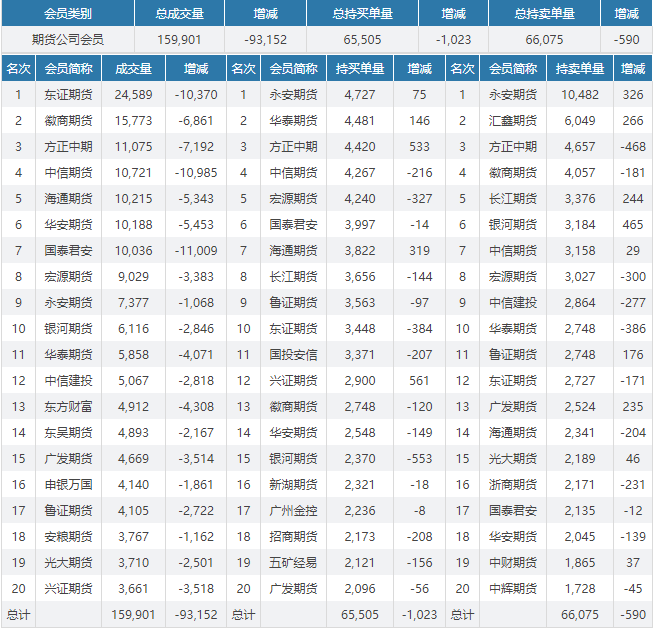
Task: Click the volume value 15,773
Action: 133,121
